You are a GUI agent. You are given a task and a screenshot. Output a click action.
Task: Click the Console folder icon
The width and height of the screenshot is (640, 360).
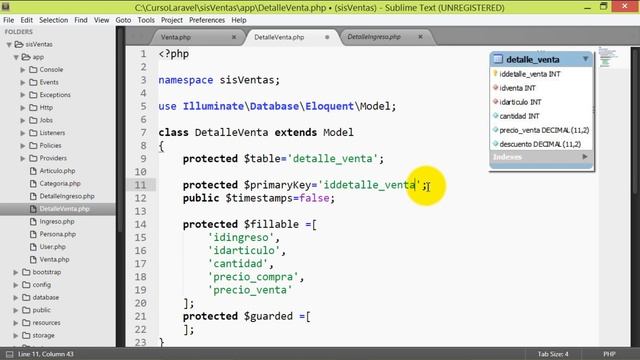33,69
